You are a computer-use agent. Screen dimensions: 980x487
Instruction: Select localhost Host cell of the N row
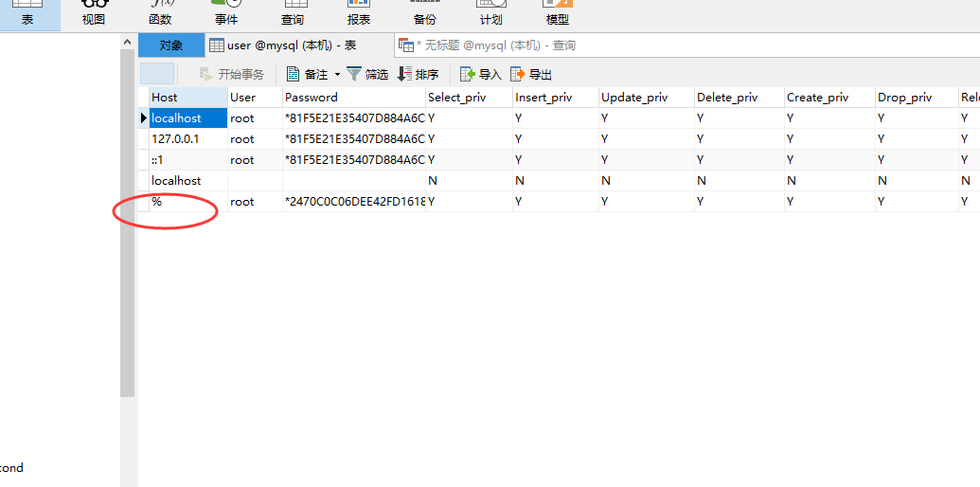pos(188,181)
